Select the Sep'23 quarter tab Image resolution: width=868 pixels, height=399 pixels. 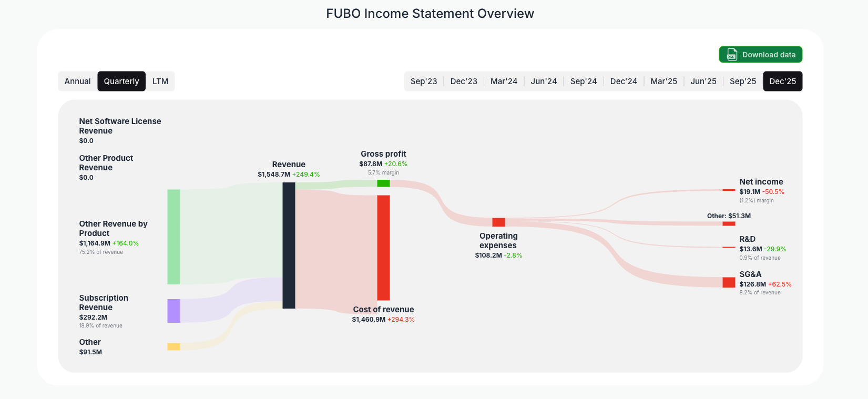[424, 81]
